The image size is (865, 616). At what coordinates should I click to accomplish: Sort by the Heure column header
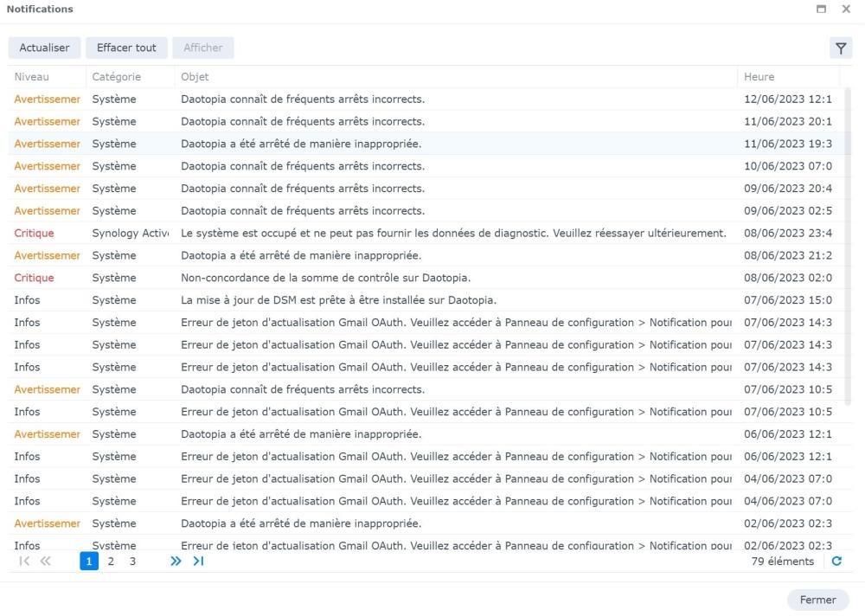759,77
